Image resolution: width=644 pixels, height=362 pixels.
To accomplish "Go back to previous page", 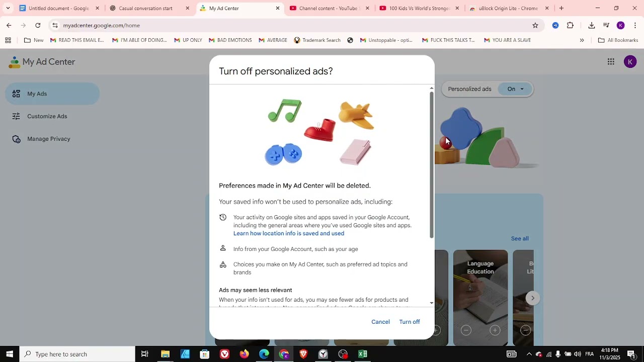I will click(9, 25).
